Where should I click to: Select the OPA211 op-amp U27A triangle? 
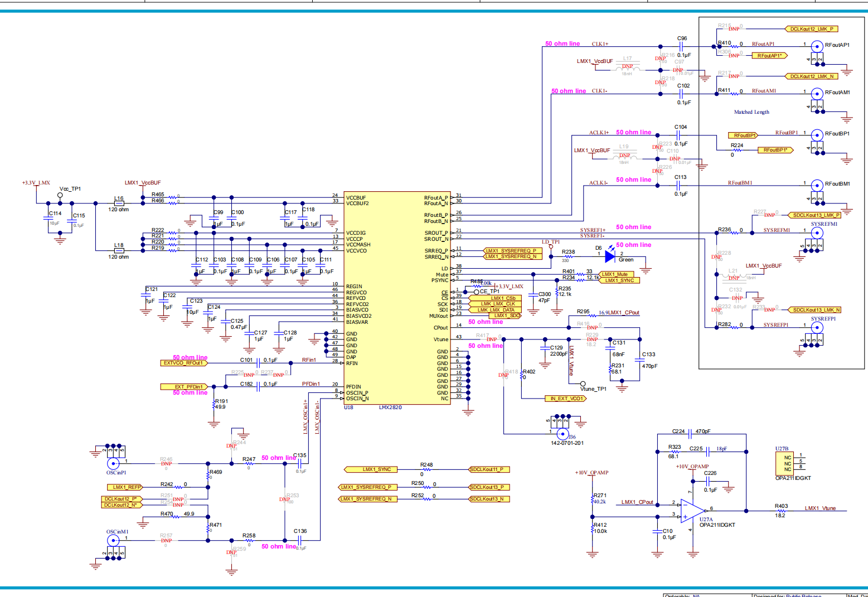point(692,510)
